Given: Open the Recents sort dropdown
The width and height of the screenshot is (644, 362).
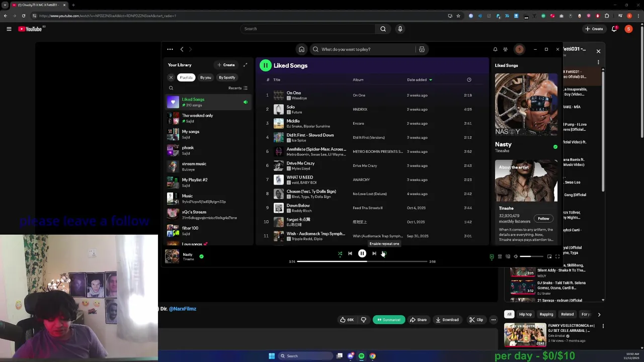Looking at the screenshot, I should [238, 88].
